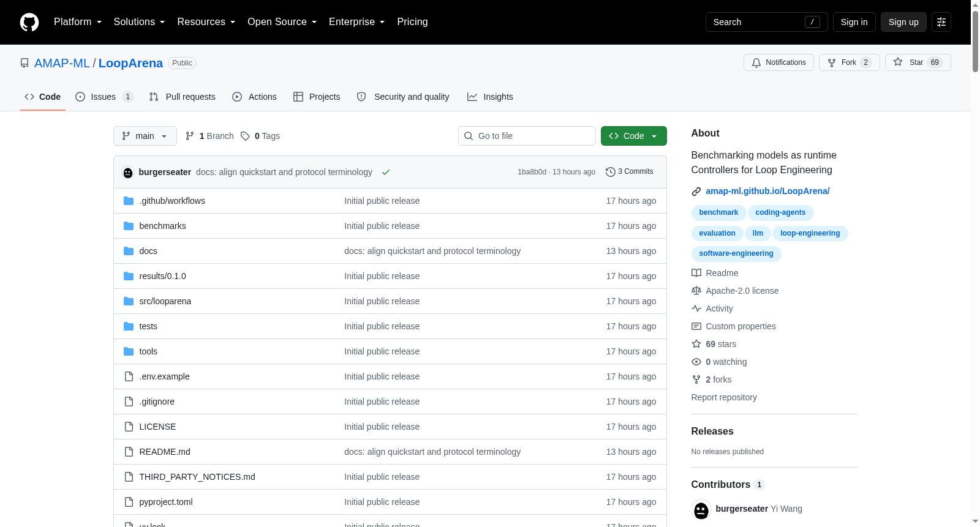Click the LICENSE file icon

[129, 427]
